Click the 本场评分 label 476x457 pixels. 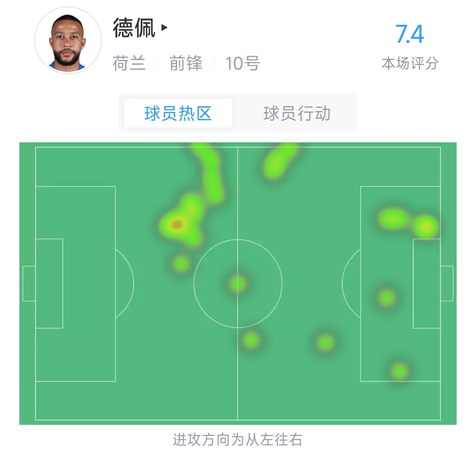pos(410,63)
